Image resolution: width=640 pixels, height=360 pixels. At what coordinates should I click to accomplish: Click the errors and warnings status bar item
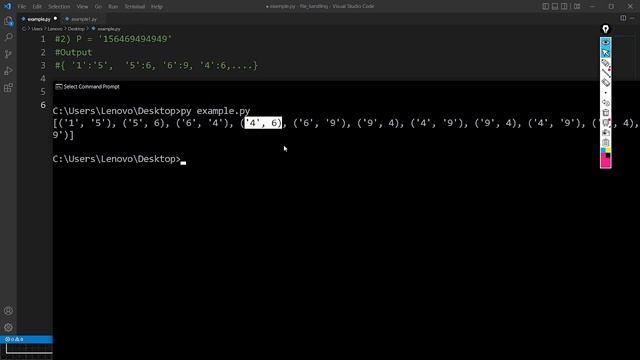tap(14, 339)
